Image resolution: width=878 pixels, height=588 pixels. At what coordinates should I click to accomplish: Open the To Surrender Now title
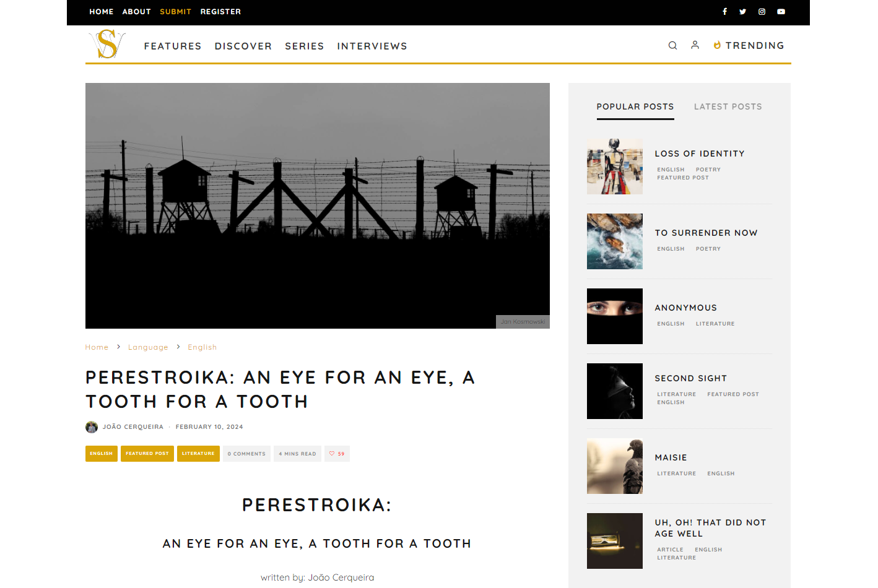coord(706,233)
